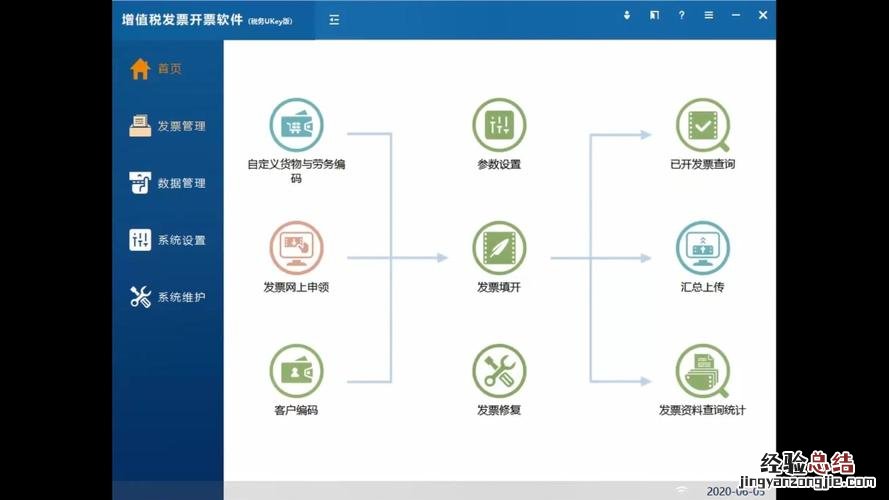889x500 pixels.
Task: Click the skin/theme icon in title bar
Action: tap(654, 15)
